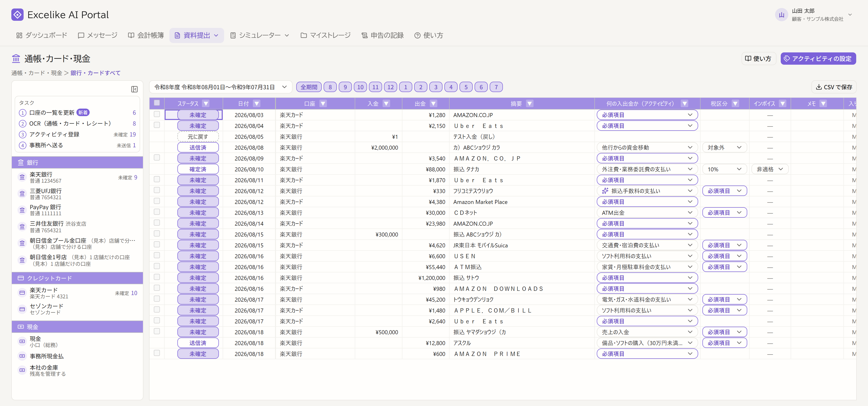Click the cash icon beside 事務所現金払

22,356
